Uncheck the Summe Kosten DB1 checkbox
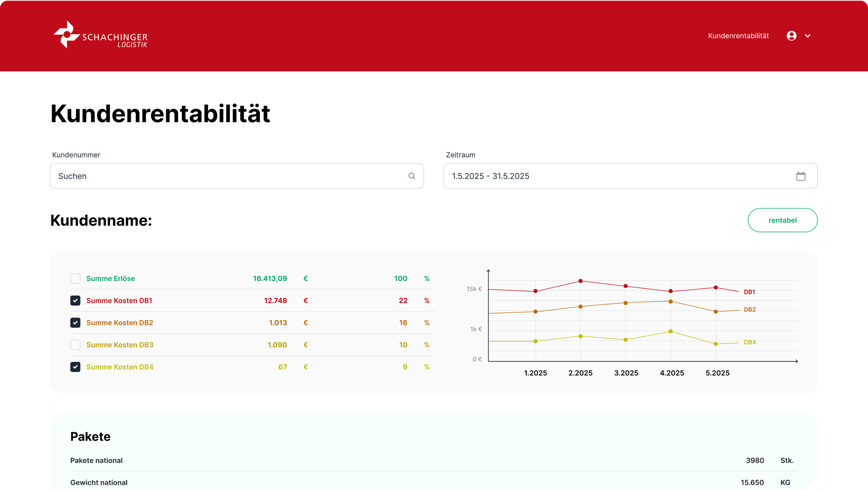The image size is (868, 489). 75,301
